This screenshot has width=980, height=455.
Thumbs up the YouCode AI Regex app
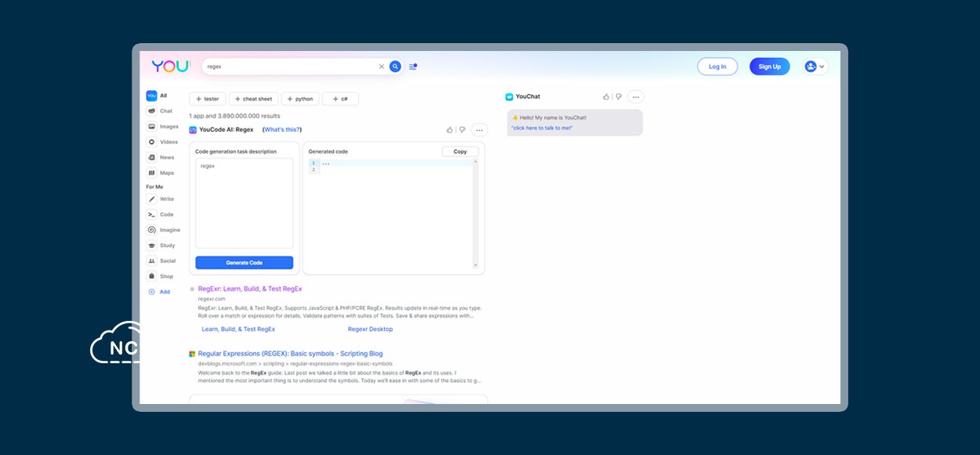click(x=450, y=129)
